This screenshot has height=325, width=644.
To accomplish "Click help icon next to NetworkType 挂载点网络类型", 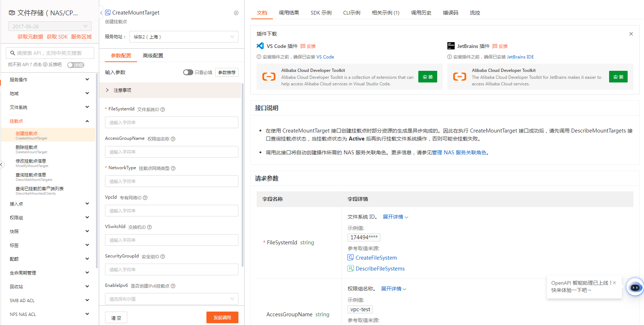I will point(173,168).
